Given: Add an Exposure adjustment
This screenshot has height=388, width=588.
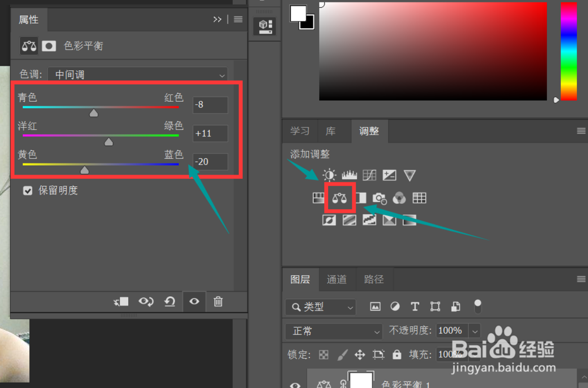Looking at the screenshot, I should tap(389, 175).
